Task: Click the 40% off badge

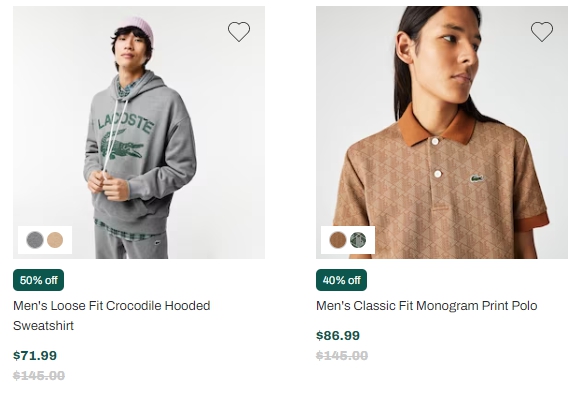Action: pyautogui.click(x=341, y=280)
